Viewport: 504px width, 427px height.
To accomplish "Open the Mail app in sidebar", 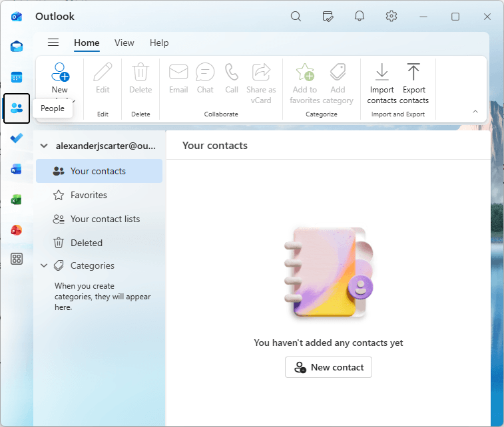I will 17,47.
